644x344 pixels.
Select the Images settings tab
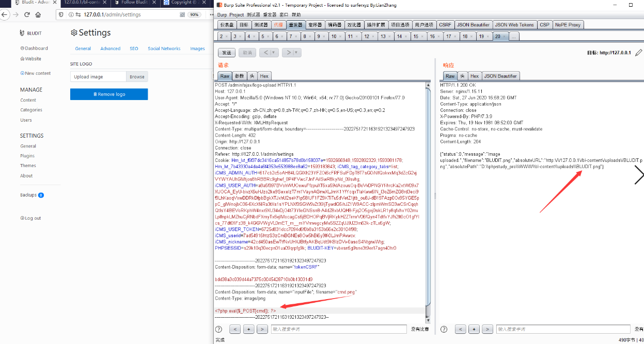[197, 48]
